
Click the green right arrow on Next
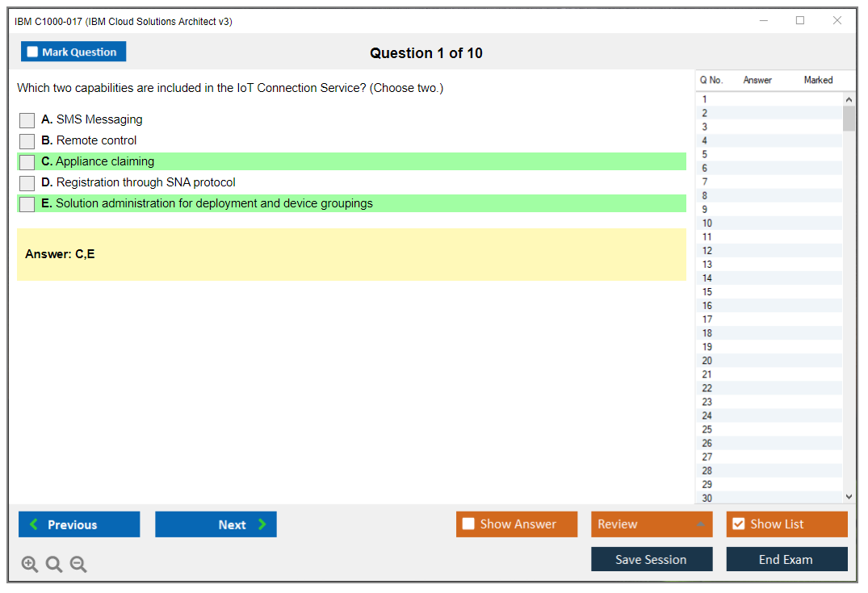(262, 524)
